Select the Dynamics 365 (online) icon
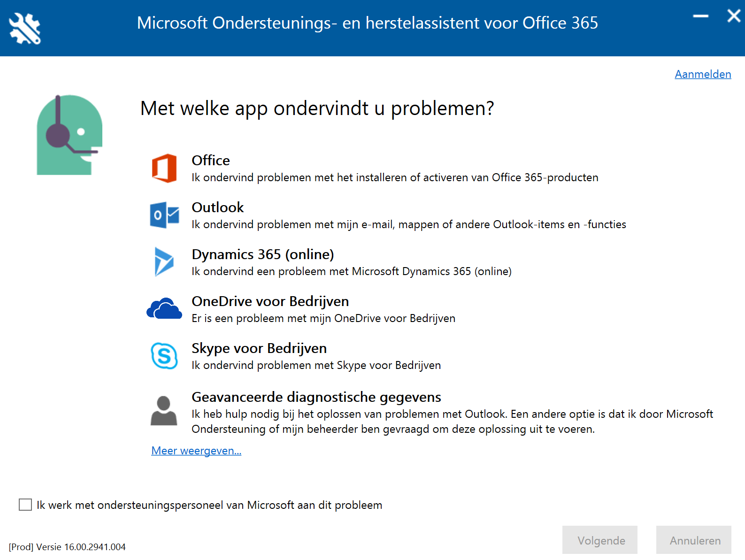The width and height of the screenshot is (745, 560). 163,262
